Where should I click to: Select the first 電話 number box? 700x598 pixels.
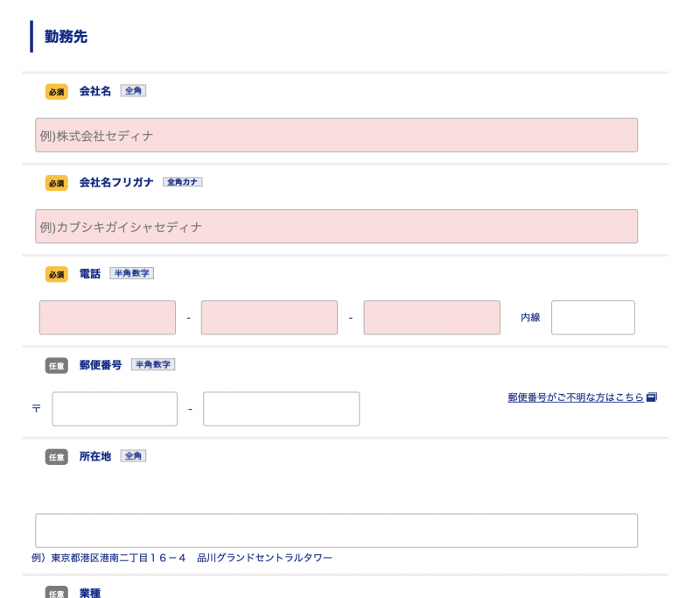[x=107, y=318]
